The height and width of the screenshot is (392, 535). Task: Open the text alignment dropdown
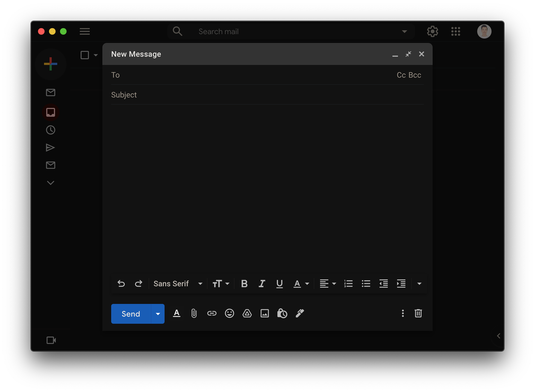[328, 284]
